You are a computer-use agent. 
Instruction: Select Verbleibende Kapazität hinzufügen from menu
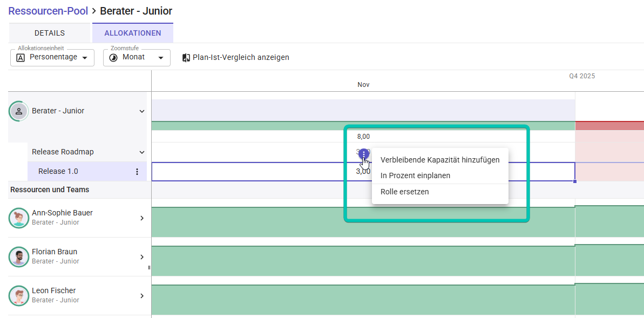click(440, 160)
